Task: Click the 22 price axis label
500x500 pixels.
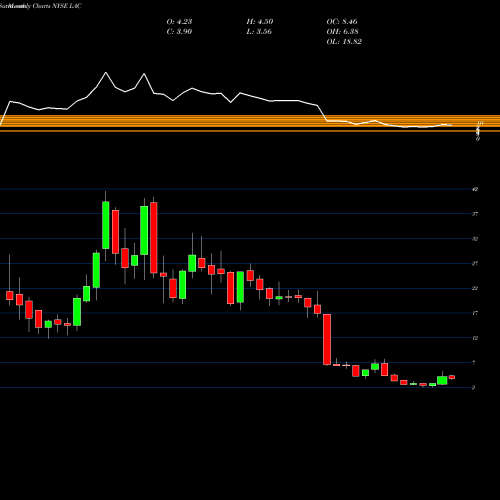Action: [x=475, y=288]
